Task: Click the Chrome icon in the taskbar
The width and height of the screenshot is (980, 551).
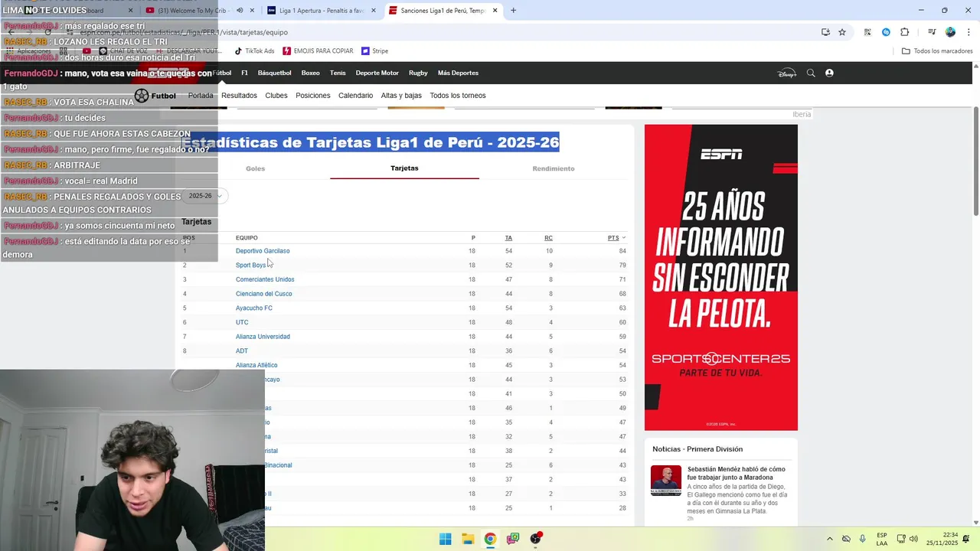Action: click(x=490, y=539)
